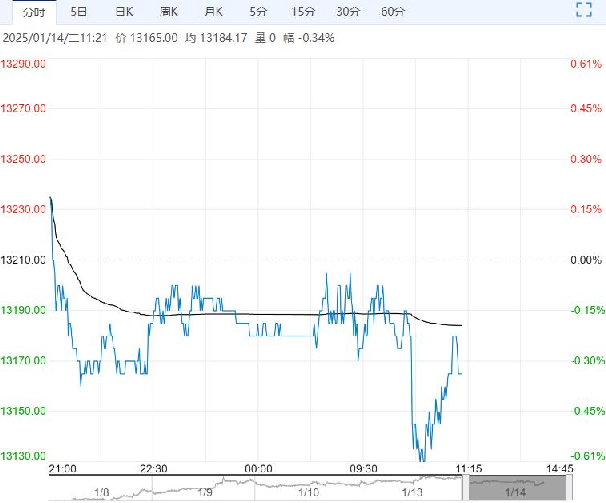
Task: Click the fullscreen expand icon
Action: 584,10
